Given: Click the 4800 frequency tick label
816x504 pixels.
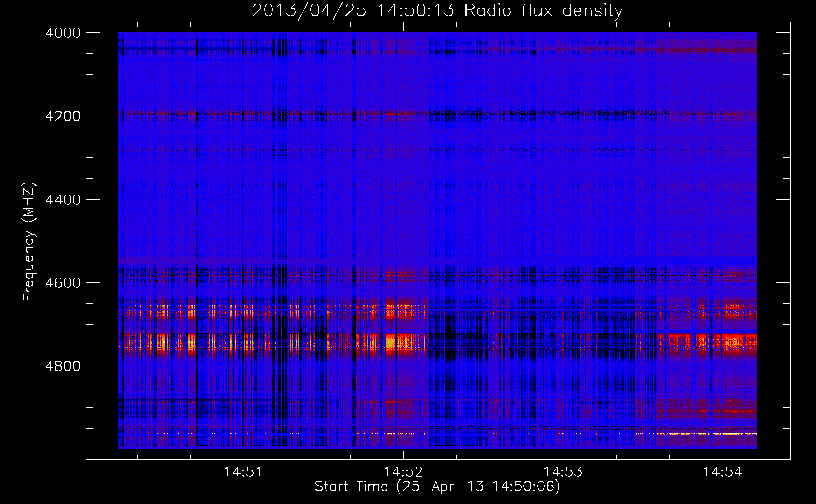Looking at the screenshot, I should click(63, 366).
